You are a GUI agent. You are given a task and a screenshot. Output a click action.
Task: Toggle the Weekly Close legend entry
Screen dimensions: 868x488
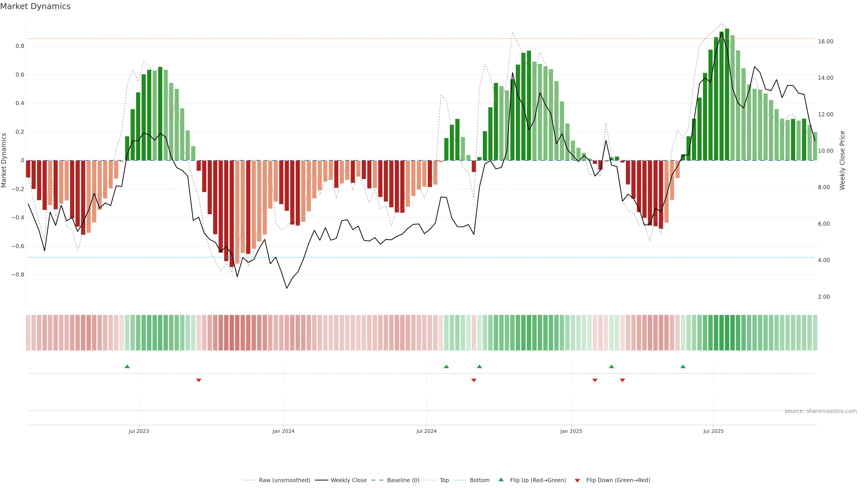click(x=348, y=480)
